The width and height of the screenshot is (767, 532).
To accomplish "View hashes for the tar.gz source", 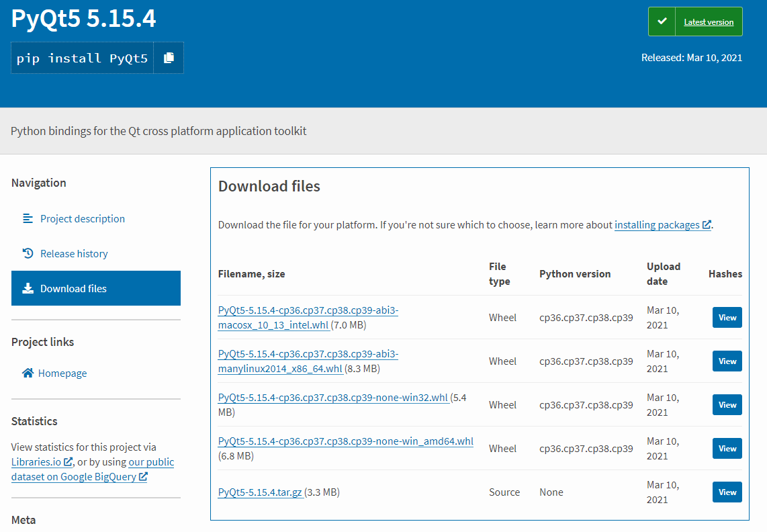I will pos(727,492).
